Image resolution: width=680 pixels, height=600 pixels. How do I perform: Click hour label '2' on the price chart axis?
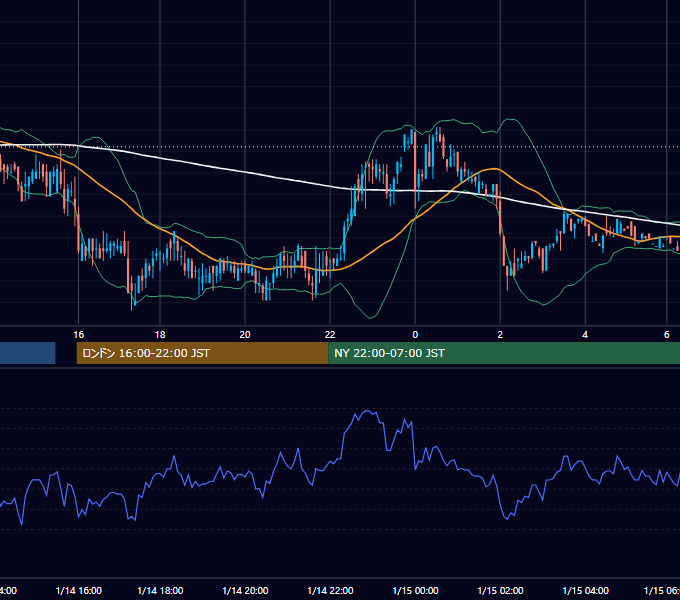pos(500,335)
